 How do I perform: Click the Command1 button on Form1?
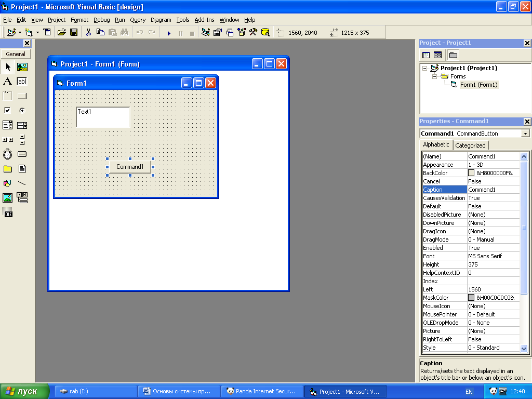tap(130, 167)
